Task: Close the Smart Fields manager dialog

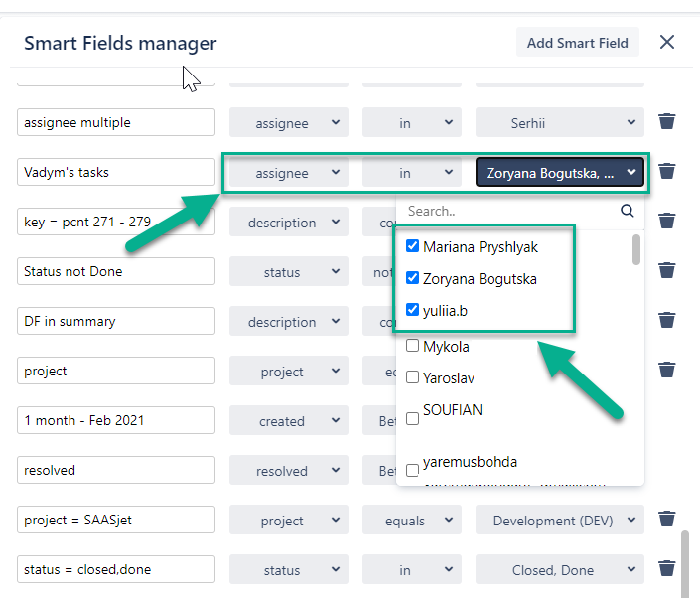Action: click(667, 43)
